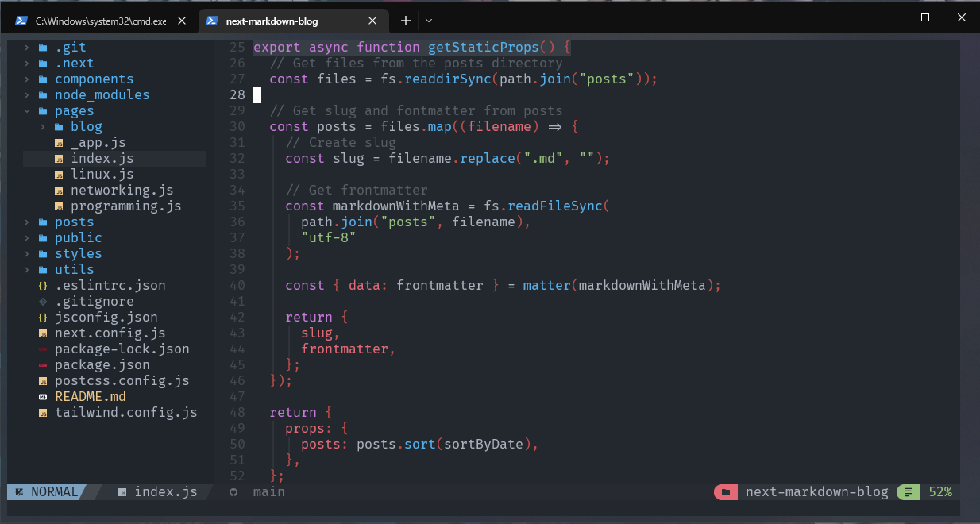980x524 pixels.
Task: Click the red folder icon in statusline
Action: point(725,492)
